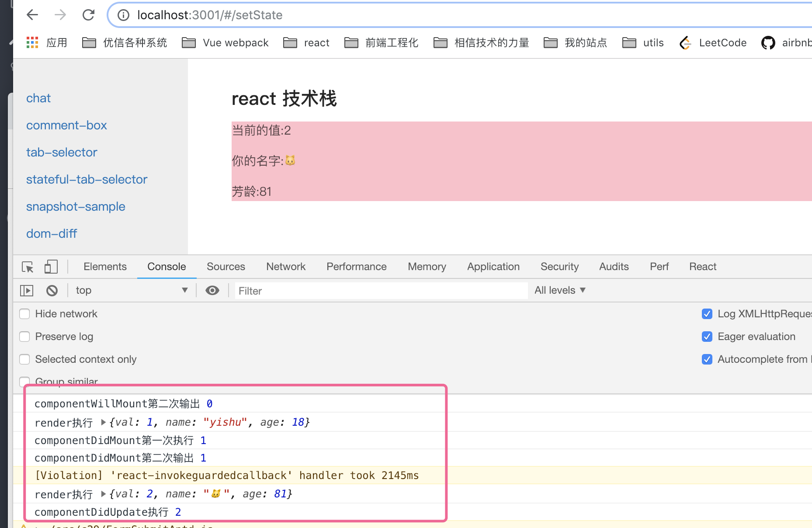The width and height of the screenshot is (812, 528).
Task: Select the Violation handler took 2145ms message
Action: [227, 475]
